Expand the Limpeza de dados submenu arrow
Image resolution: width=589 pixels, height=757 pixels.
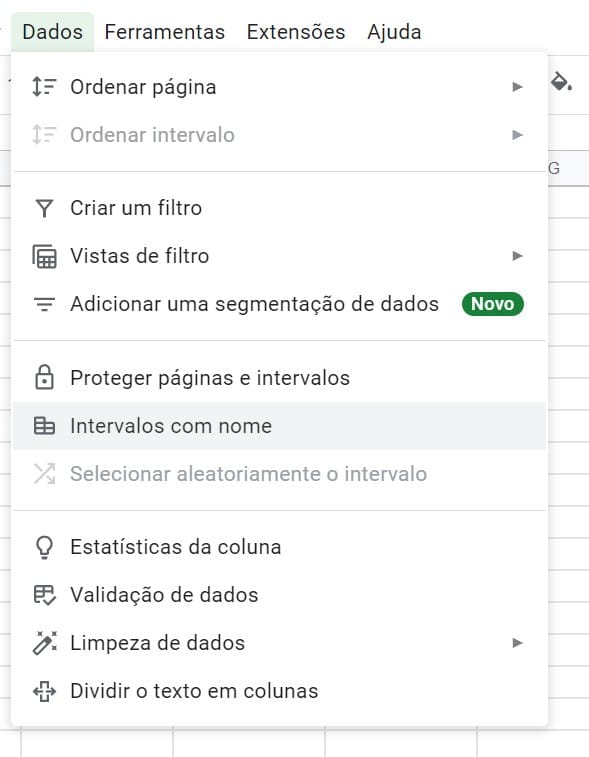click(x=518, y=643)
